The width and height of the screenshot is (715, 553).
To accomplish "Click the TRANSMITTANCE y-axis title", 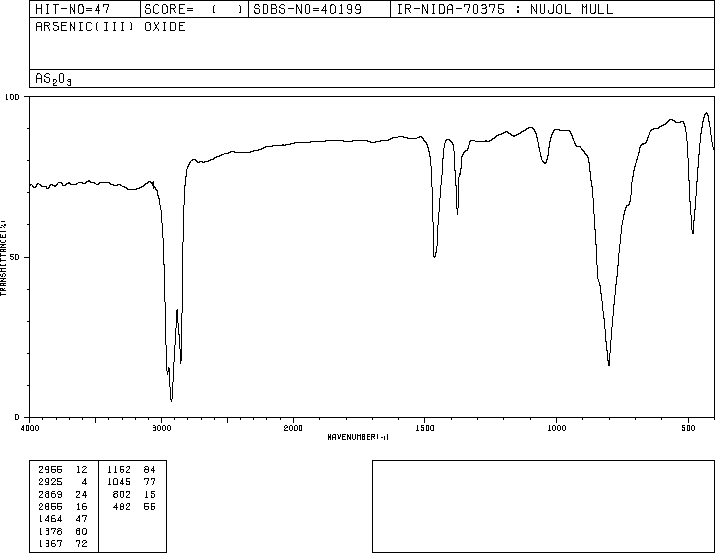I will [3, 258].
